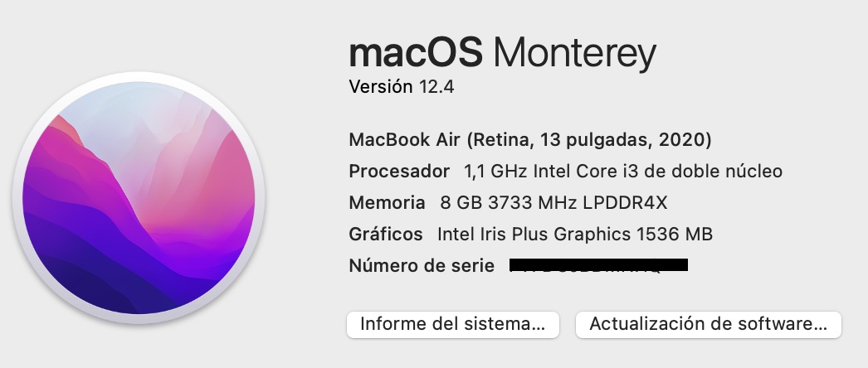Select the bold macOS heading word
This screenshot has width=868, height=368.
click(x=416, y=52)
